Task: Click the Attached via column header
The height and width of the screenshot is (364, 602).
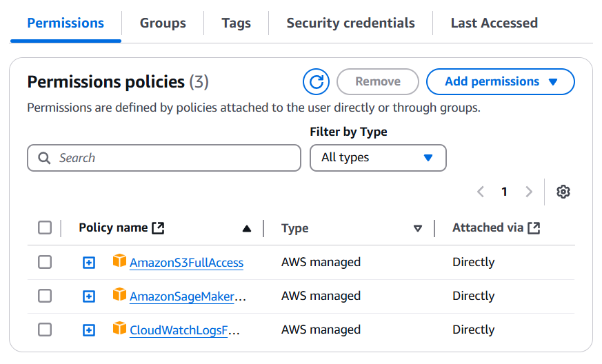Action: click(x=488, y=228)
